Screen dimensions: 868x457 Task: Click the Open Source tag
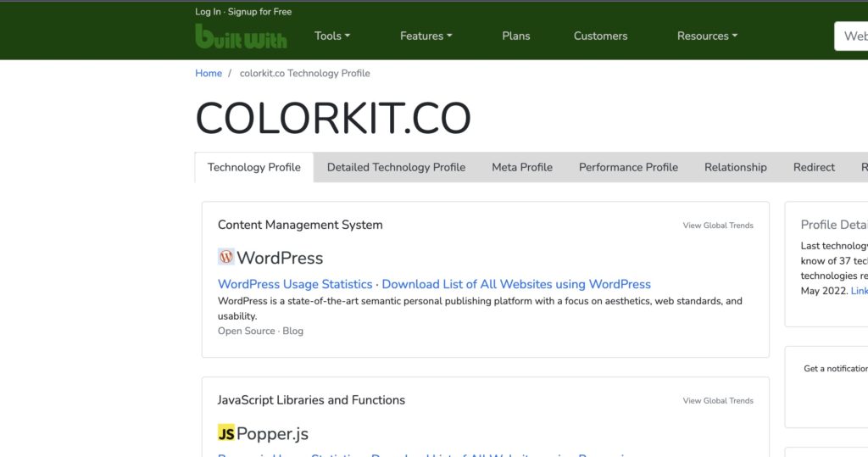[247, 331]
